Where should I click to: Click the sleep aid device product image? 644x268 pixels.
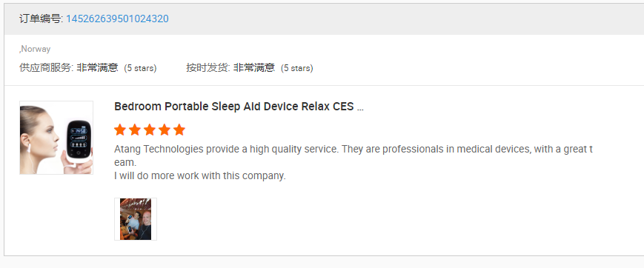point(56,138)
